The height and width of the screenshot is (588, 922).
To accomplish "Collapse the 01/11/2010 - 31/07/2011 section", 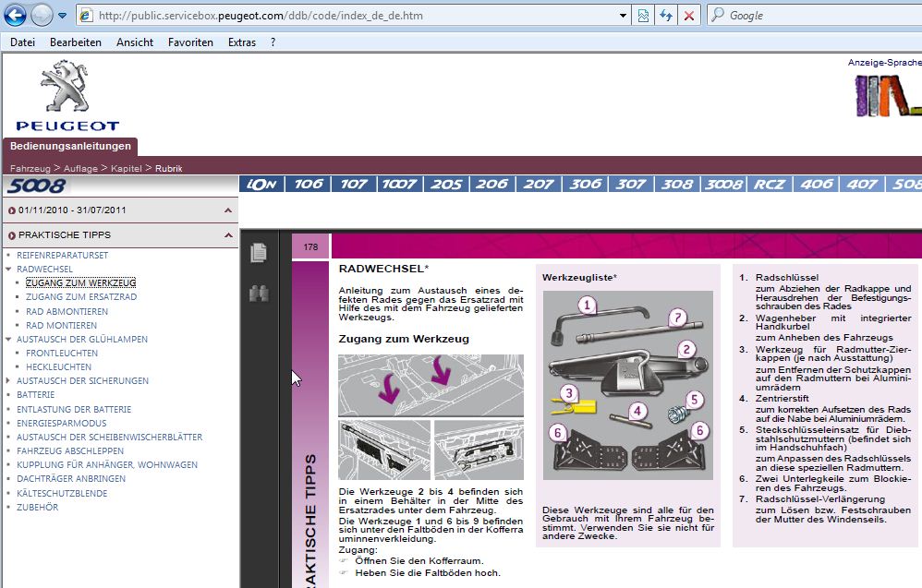I will pyautogui.click(x=227, y=210).
